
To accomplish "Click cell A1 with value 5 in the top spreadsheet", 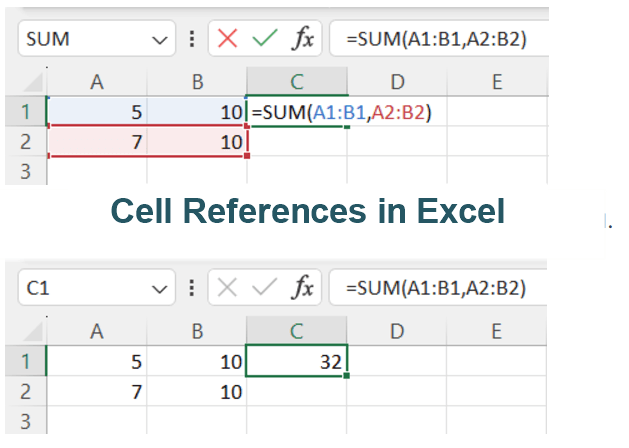I will point(97,111).
